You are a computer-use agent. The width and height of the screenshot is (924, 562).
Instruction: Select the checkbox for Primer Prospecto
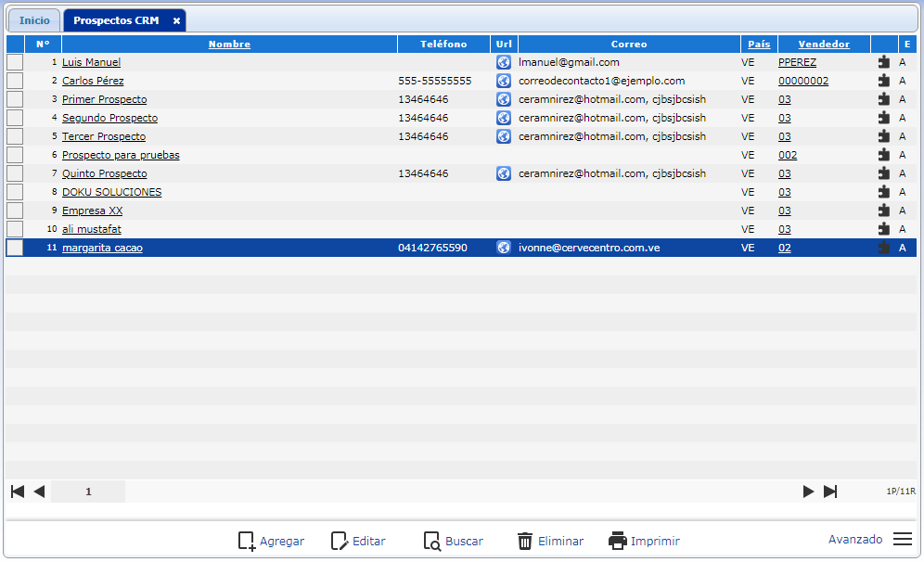[x=15, y=99]
